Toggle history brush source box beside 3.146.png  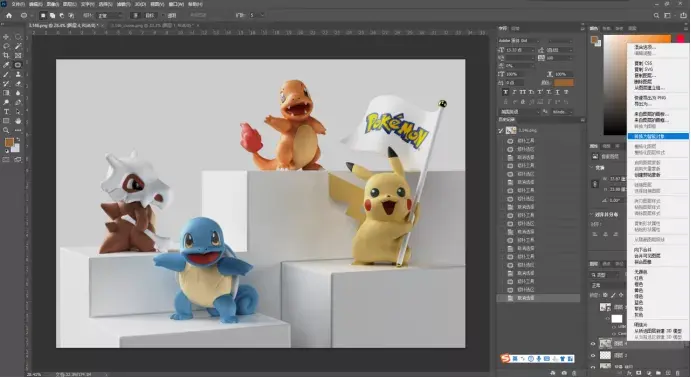pos(501,131)
